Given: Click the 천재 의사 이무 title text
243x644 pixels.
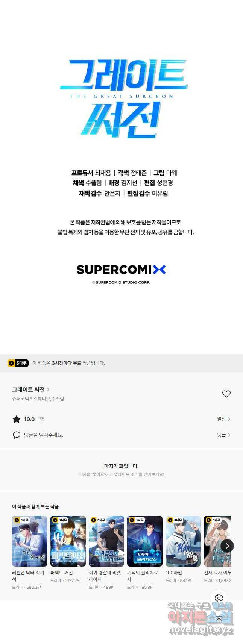Looking at the screenshot, I should pos(217,573).
